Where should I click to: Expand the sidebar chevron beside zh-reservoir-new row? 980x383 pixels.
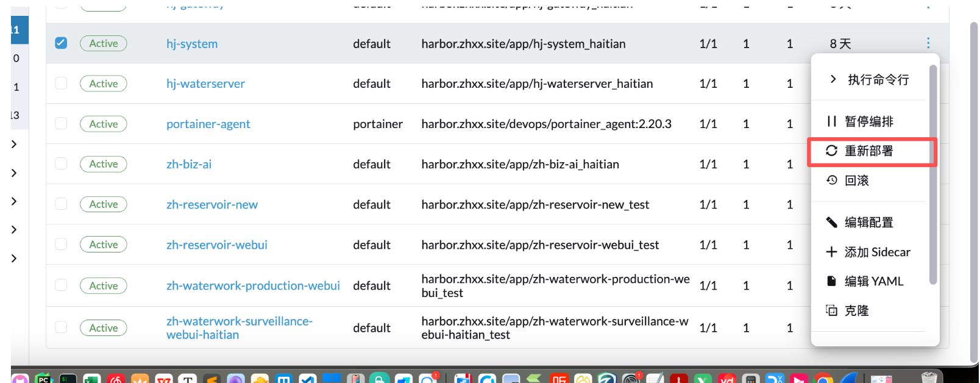(14, 201)
